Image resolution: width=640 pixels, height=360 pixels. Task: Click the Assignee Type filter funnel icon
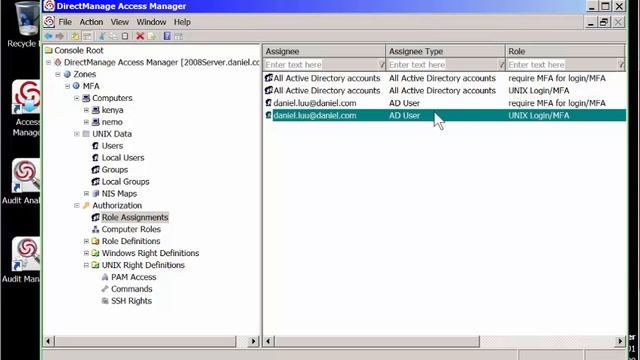click(x=501, y=64)
